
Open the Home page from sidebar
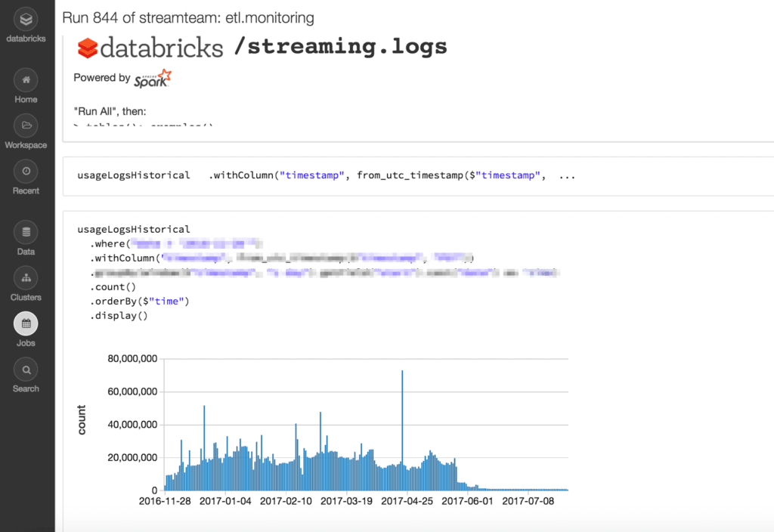coord(26,80)
